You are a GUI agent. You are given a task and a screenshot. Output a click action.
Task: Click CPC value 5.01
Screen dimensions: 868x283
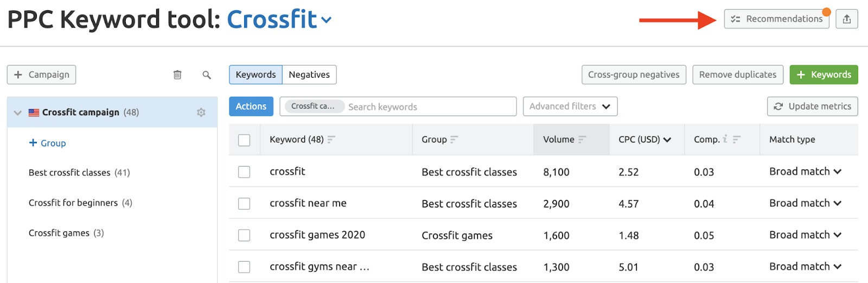629,267
